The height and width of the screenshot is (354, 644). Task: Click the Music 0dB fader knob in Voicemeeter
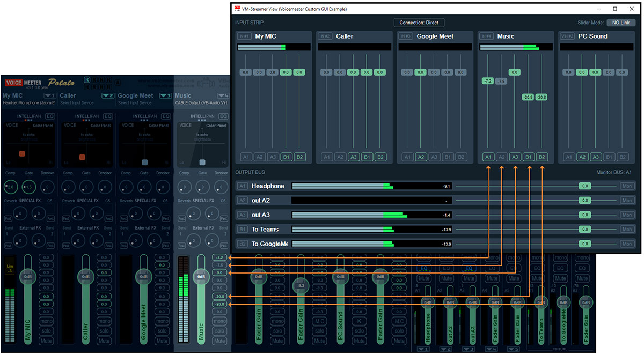[x=201, y=277]
